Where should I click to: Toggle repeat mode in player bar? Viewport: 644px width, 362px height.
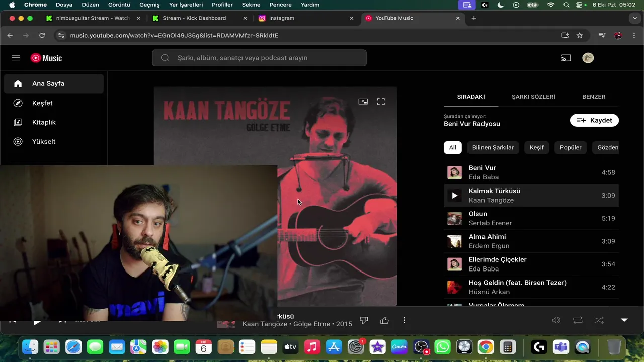coord(578,320)
